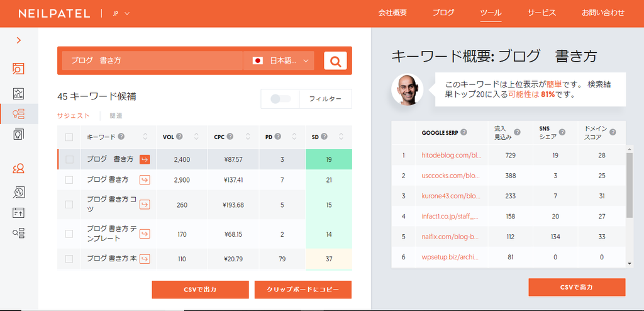Open ブログ in top navigation
This screenshot has height=311, width=644.
[443, 13]
